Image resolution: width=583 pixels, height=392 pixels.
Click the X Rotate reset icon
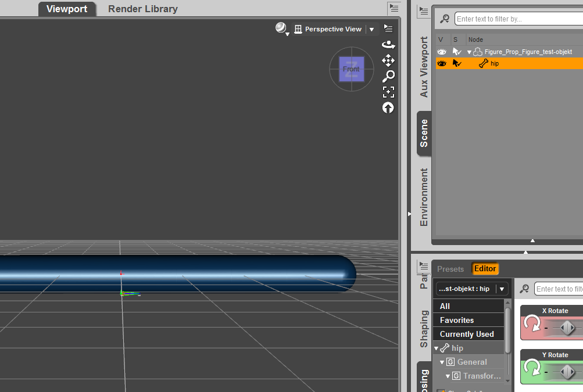(532, 323)
